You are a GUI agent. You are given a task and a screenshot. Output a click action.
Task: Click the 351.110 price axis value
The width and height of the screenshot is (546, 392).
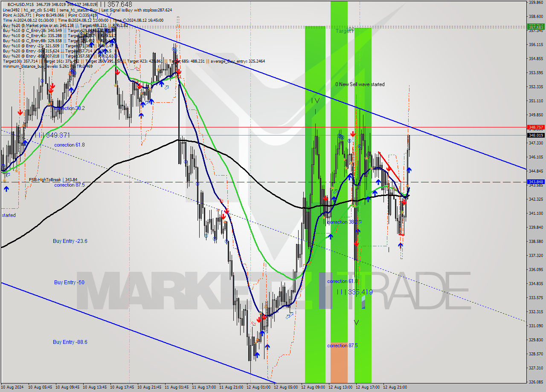[536, 101]
